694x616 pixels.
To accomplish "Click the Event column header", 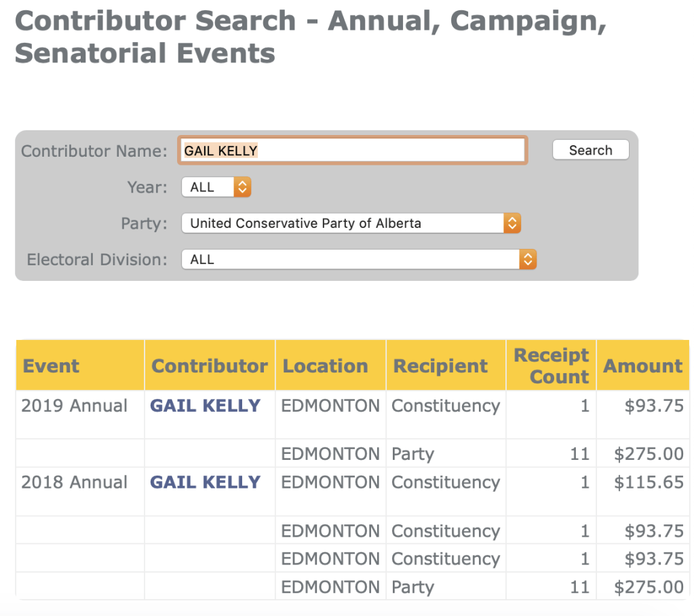I will pyautogui.click(x=51, y=366).
